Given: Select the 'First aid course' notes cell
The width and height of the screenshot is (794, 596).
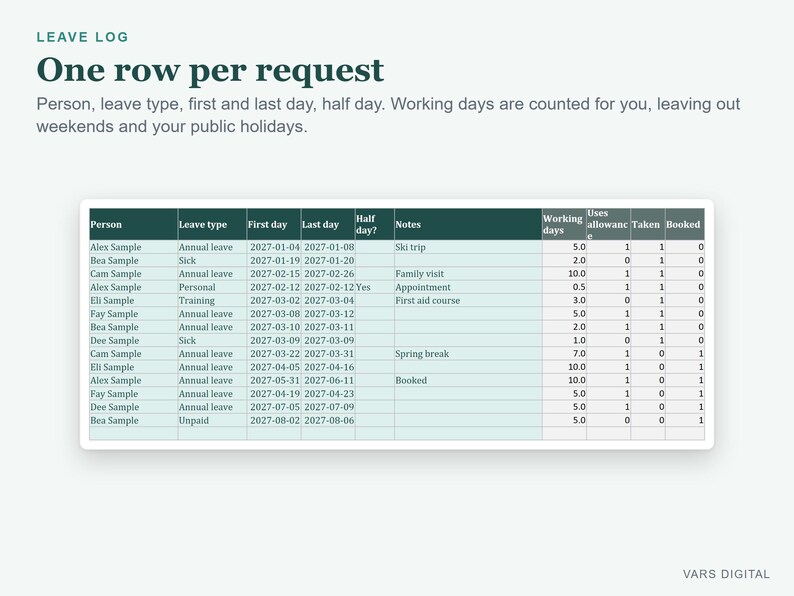Looking at the screenshot, I should coord(468,300).
